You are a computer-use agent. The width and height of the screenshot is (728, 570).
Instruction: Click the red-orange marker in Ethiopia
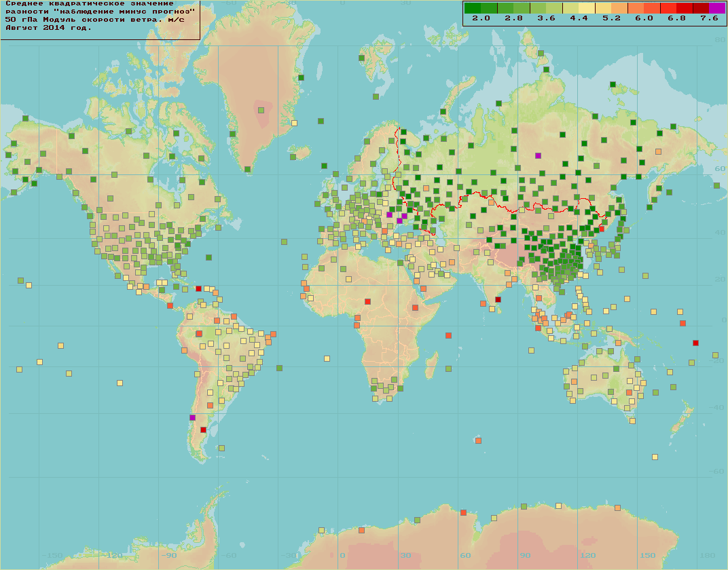click(416, 307)
